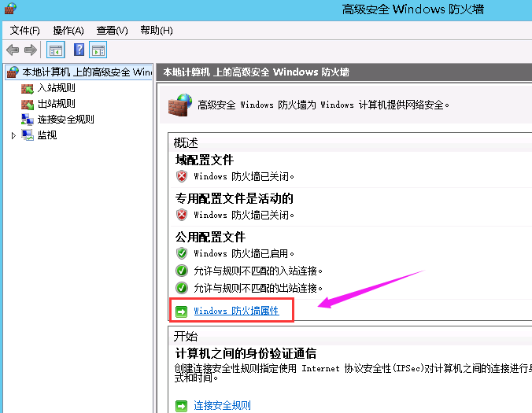The height and width of the screenshot is (413, 532).
Task: Click the 专用配置文件是活动的 heading
Action: 234,198
